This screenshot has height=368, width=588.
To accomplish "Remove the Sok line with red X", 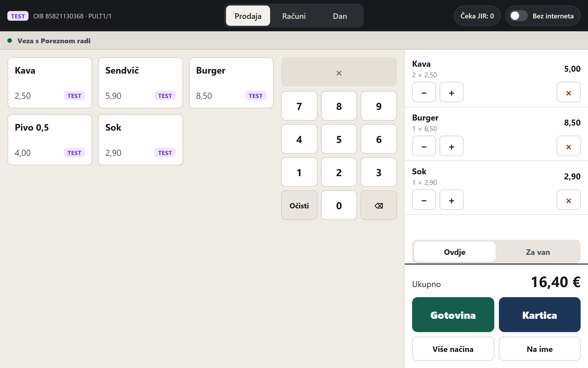I will (x=568, y=200).
